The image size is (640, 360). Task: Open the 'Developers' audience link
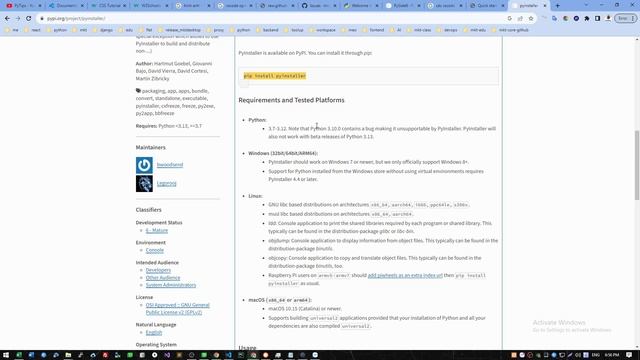(x=158, y=270)
